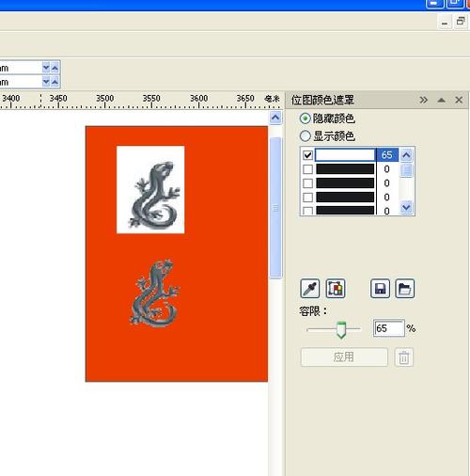Open a saved mask with folder icon

point(405,288)
